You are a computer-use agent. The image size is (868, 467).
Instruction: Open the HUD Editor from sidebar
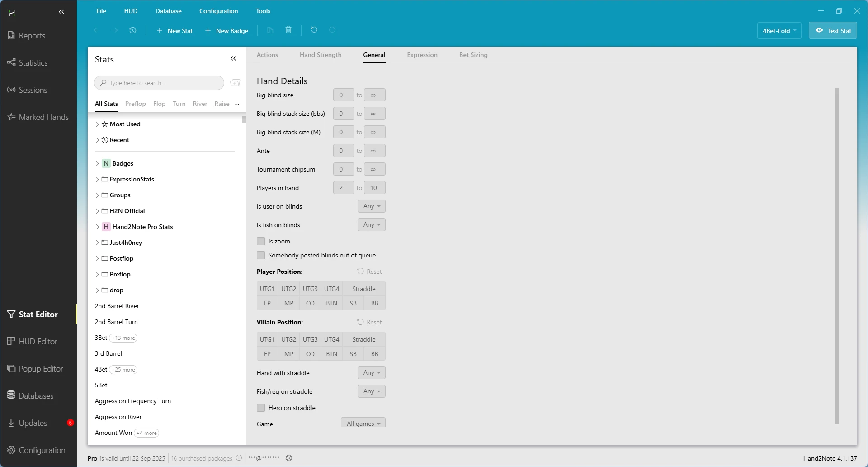tap(38, 342)
